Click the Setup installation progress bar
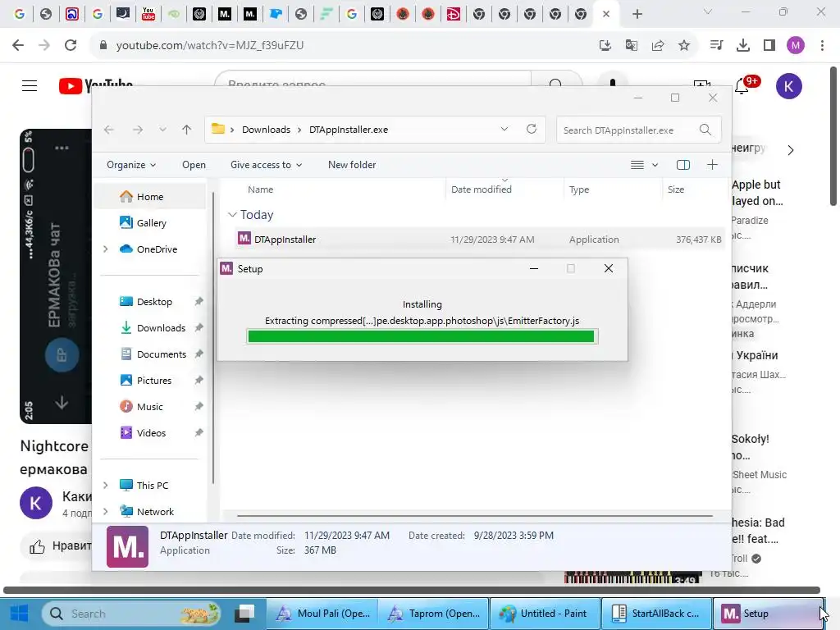840x630 pixels. [x=422, y=336]
